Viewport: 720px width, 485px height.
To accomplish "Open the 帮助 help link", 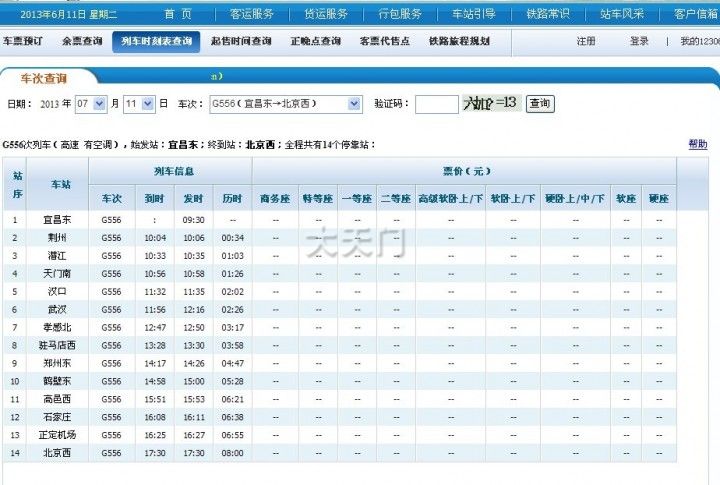I will tap(697, 145).
